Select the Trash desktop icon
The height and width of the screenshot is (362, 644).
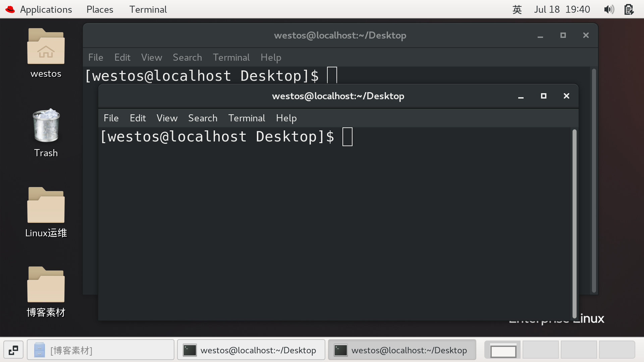click(46, 126)
